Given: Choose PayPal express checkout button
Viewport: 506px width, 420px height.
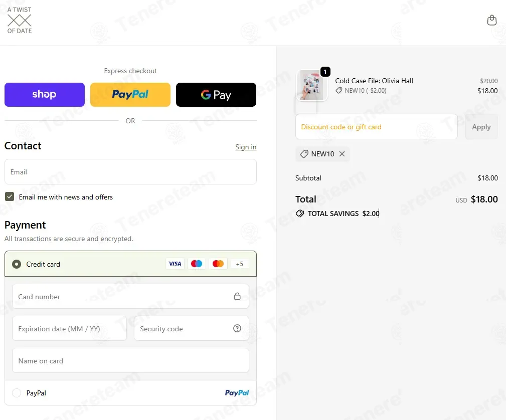Looking at the screenshot, I should point(130,95).
